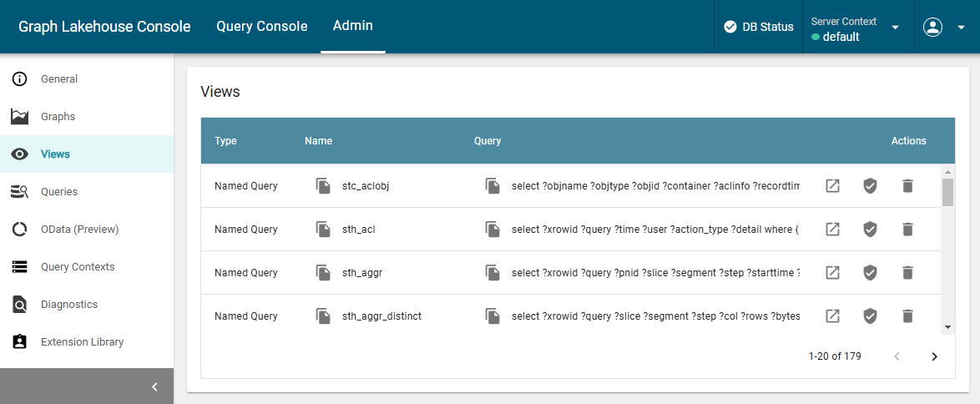Delete the sth_acl view
The image size is (980, 404).
coord(908,230)
